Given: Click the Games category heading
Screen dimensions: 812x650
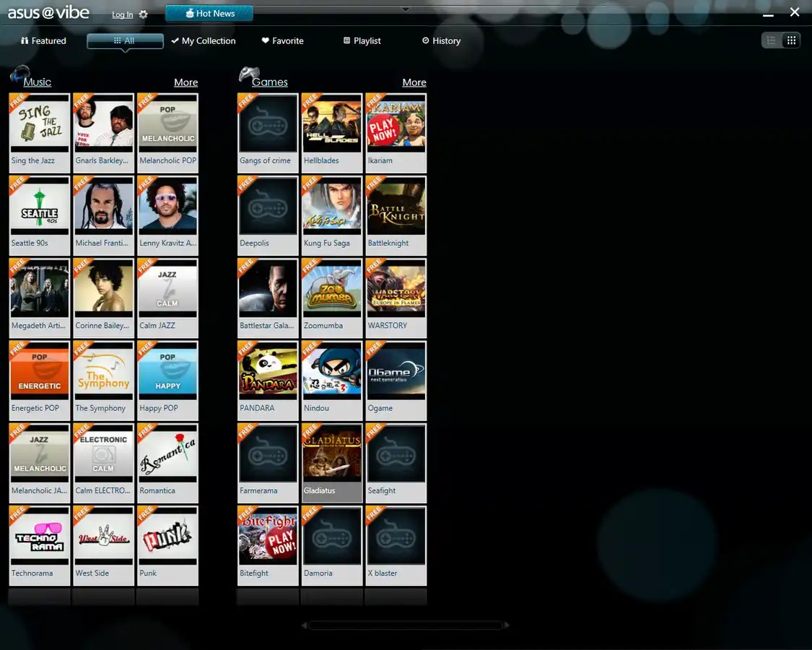Looking at the screenshot, I should [269, 82].
